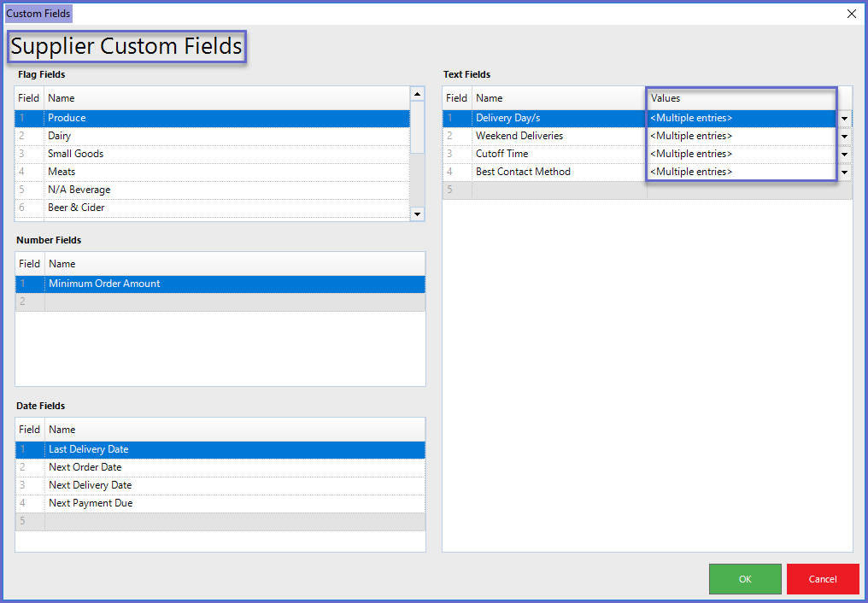Expand the Weekend Deliveries values dropdown
Screen dimensions: 868x603
(844, 137)
